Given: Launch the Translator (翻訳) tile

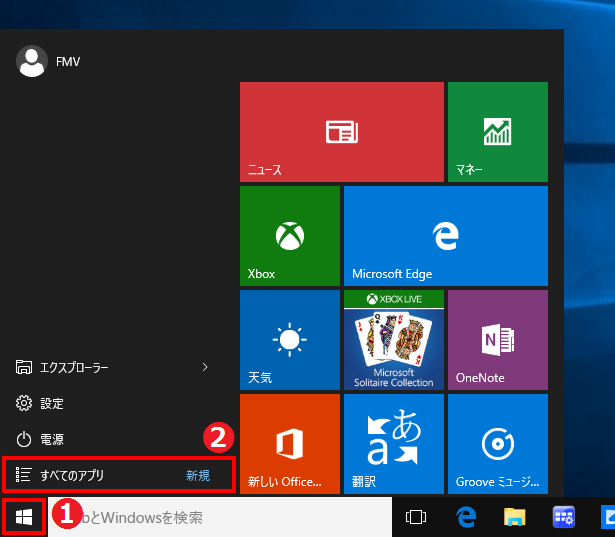Looking at the screenshot, I should (x=394, y=444).
